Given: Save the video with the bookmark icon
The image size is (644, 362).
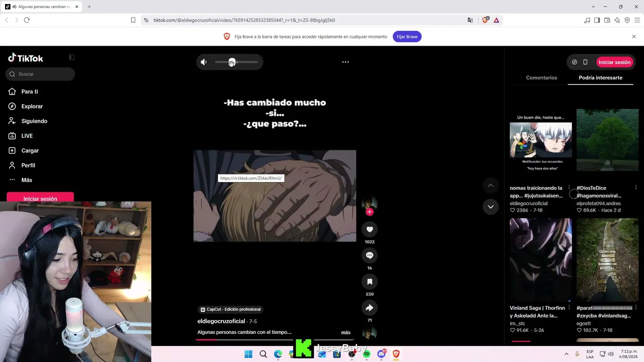Looking at the screenshot, I should (369, 282).
